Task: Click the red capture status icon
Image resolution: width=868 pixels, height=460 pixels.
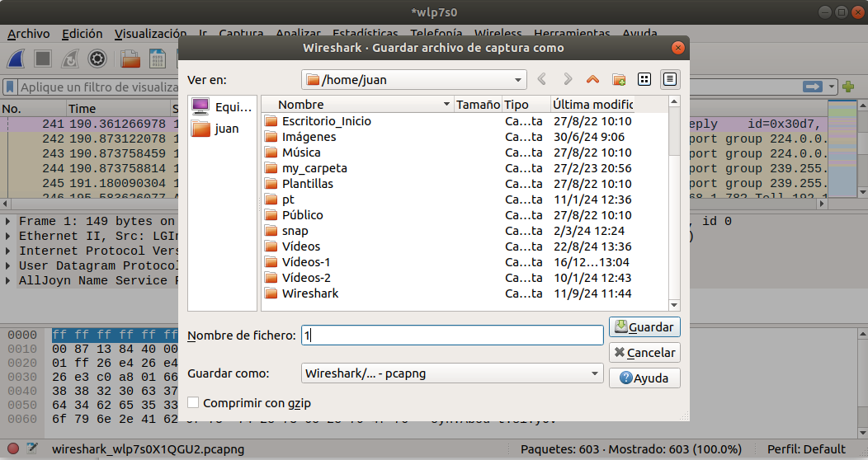Action: [x=13, y=448]
